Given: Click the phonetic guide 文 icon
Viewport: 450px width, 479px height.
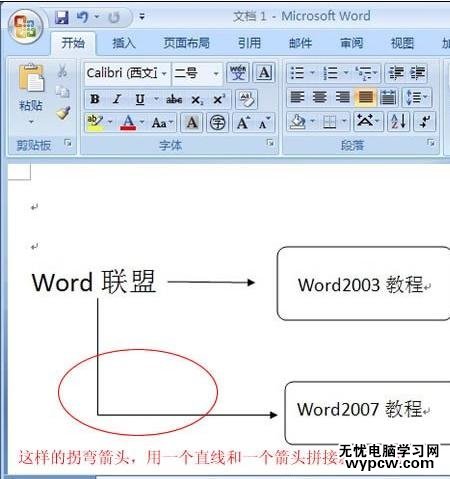Looking at the screenshot, I should click(237, 73).
